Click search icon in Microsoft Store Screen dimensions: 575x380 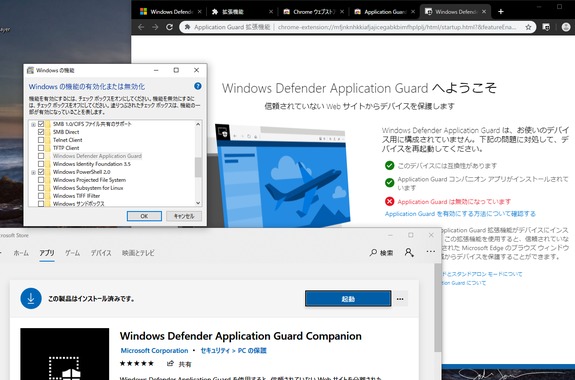pos(373,252)
